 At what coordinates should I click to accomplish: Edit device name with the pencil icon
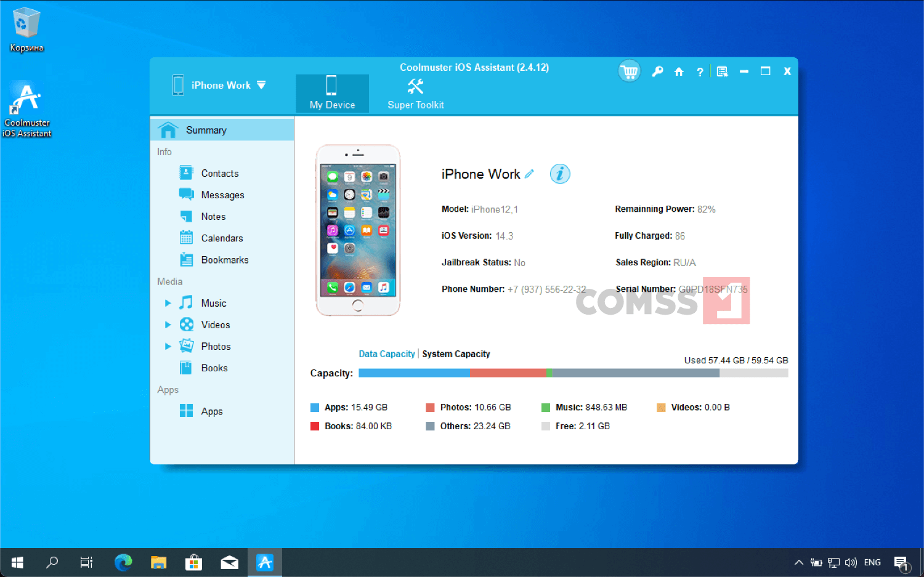coord(529,174)
